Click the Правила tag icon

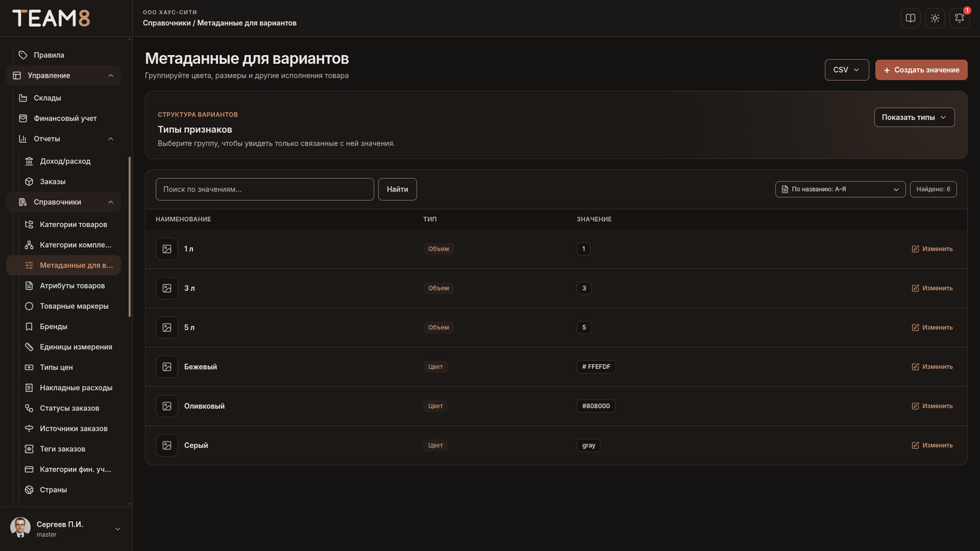(23, 55)
